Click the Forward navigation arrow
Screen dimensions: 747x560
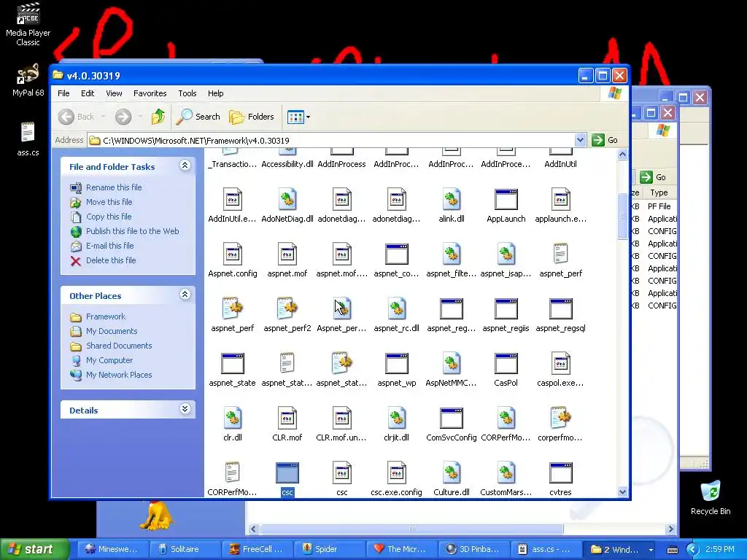pyautogui.click(x=123, y=117)
